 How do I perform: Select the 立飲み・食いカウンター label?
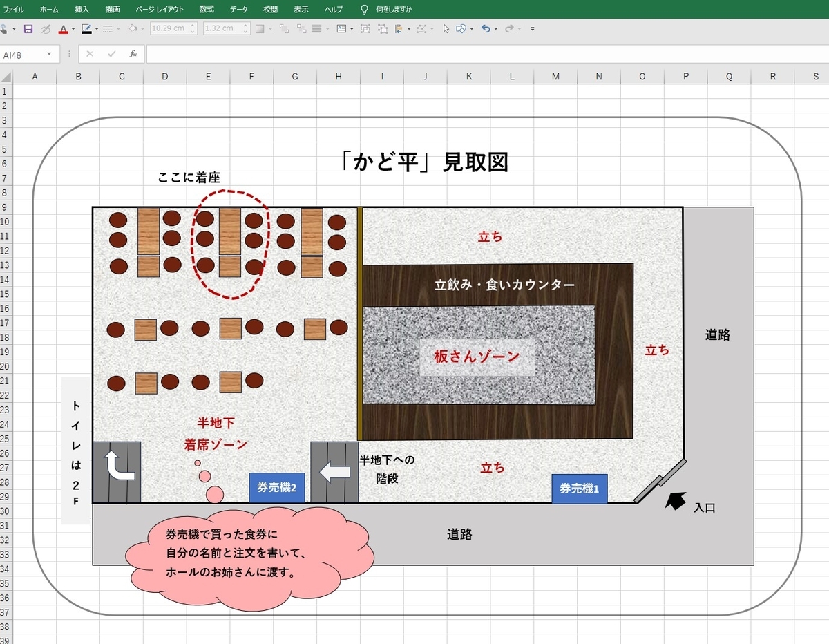click(x=504, y=284)
